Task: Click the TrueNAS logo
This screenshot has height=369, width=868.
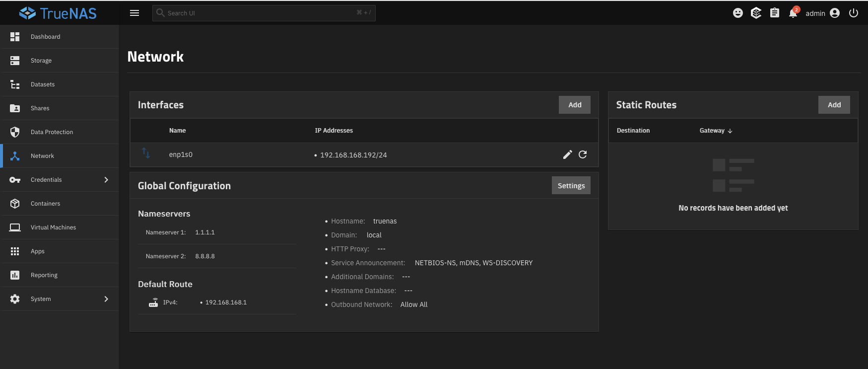Action: coord(58,13)
